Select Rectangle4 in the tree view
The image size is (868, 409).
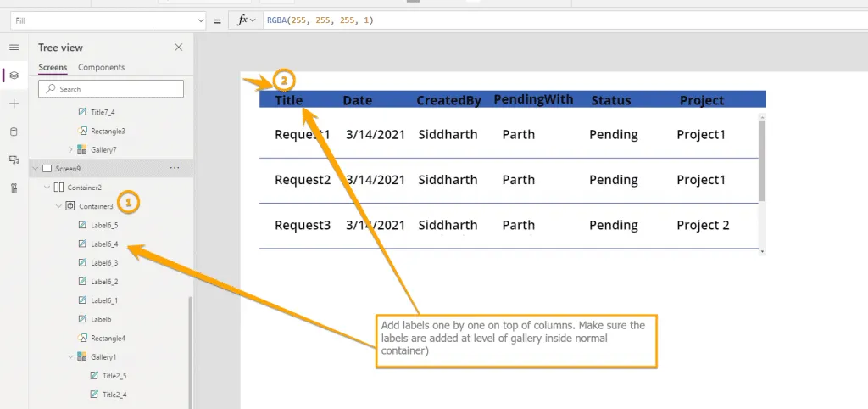point(108,338)
